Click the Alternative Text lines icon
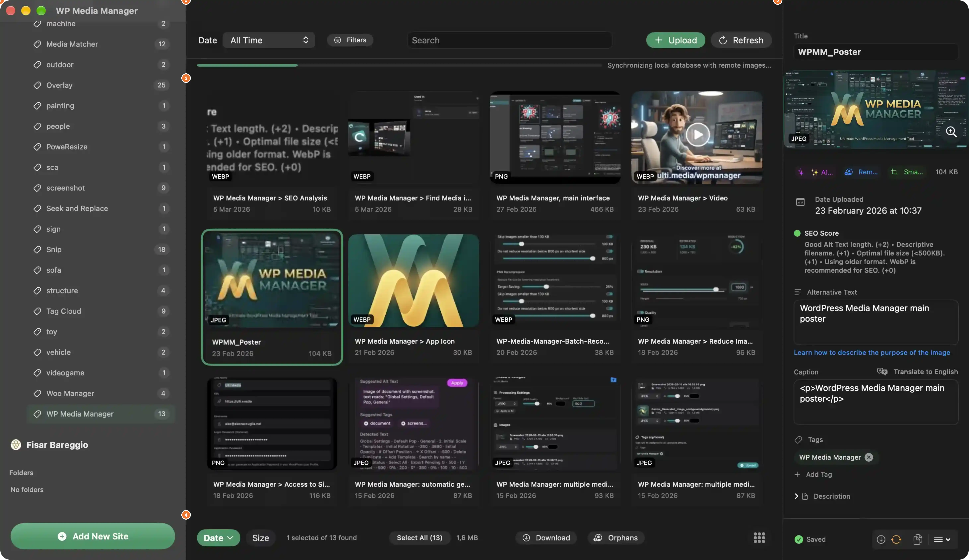 tap(798, 292)
